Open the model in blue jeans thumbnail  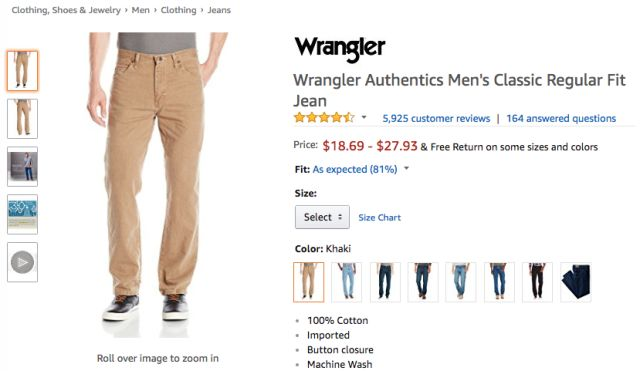pyautogui.click(x=22, y=167)
